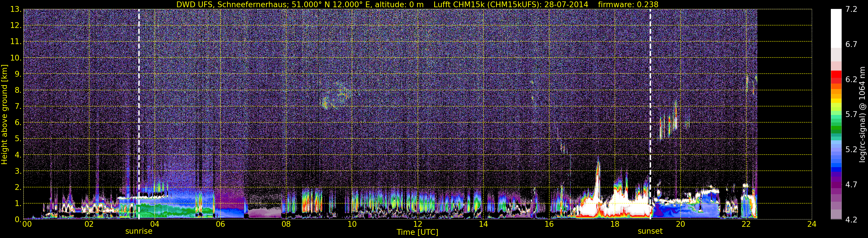Click the '10.' tick on the height axis
The image size is (868, 238).
coord(16,58)
